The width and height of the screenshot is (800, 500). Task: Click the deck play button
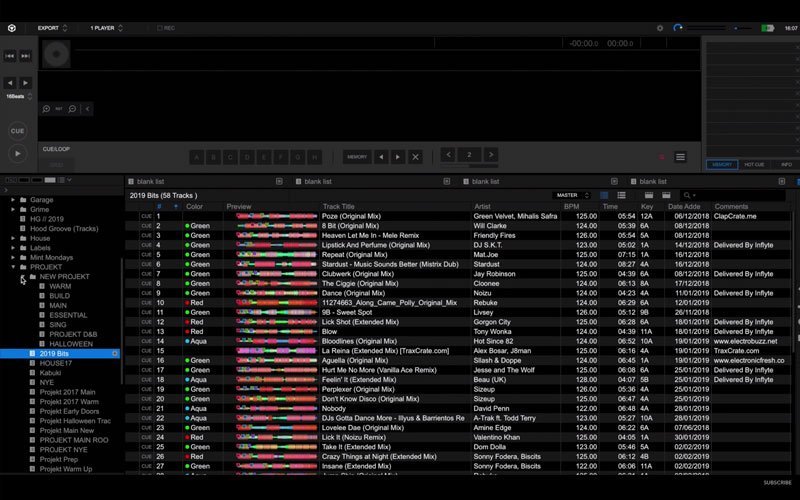click(x=18, y=153)
